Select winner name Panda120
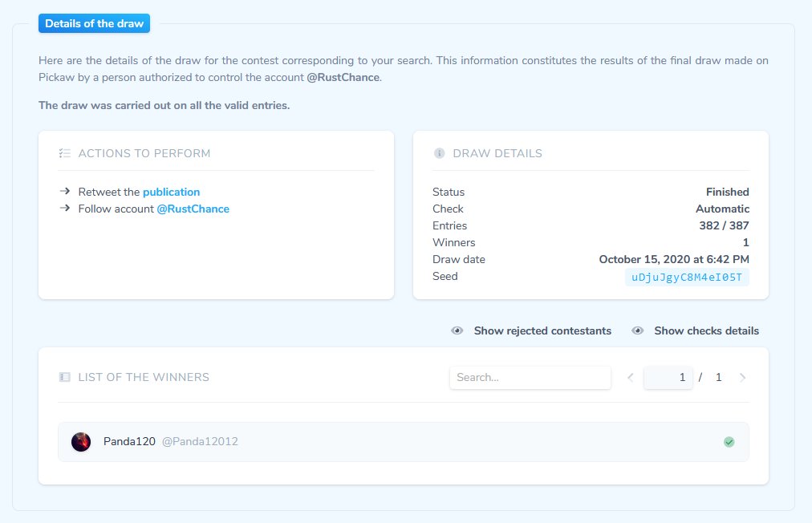812x523 pixels. pyautogui.click(x=129, y=441)
